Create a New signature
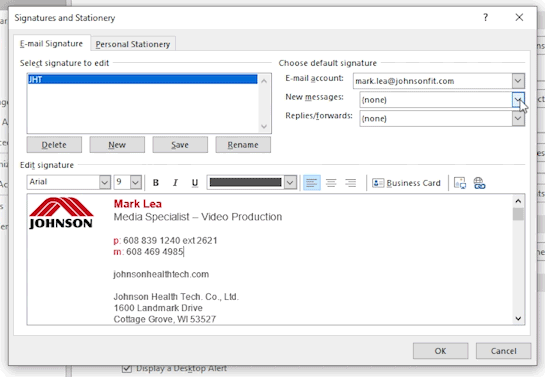Viewport: 545px width, 377px height. pos(117,145)
